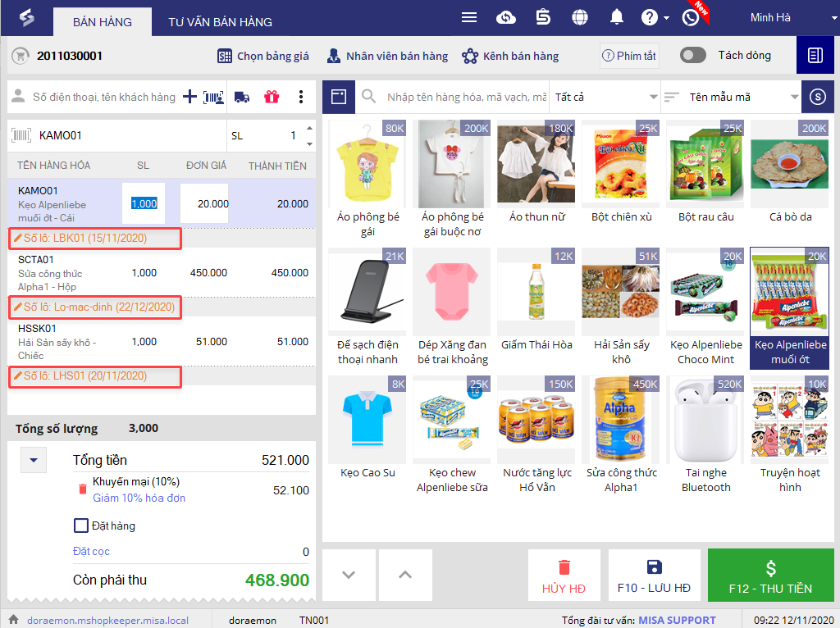
Task: Open the S document icon in header
Action: point(543,18)
